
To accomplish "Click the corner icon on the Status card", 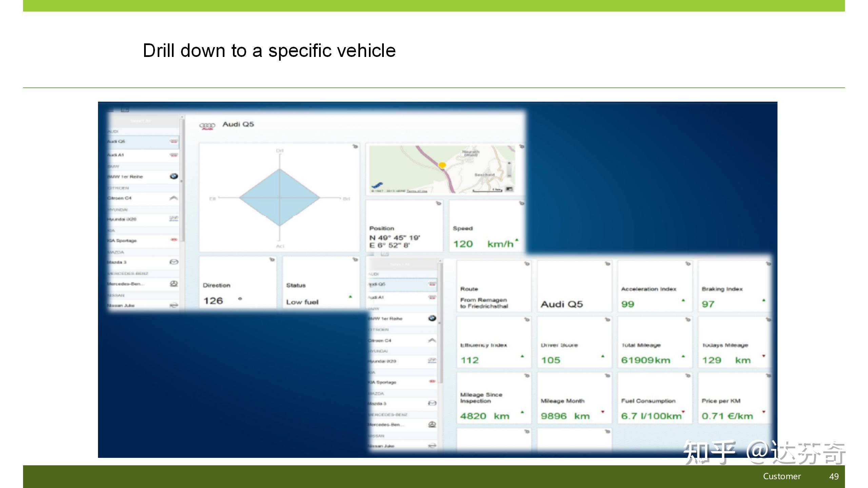I will tap(355, 260).
